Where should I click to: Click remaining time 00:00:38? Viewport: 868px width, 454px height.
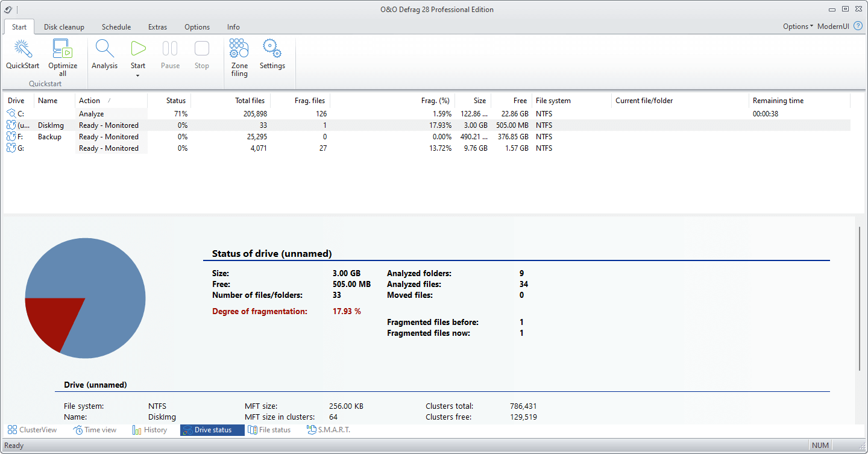pos(766,113)
